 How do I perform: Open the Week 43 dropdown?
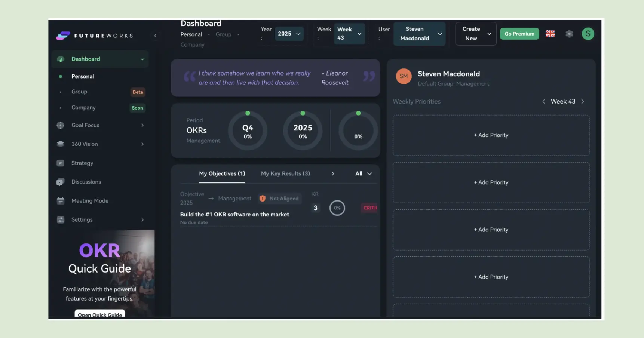point(349,33)
